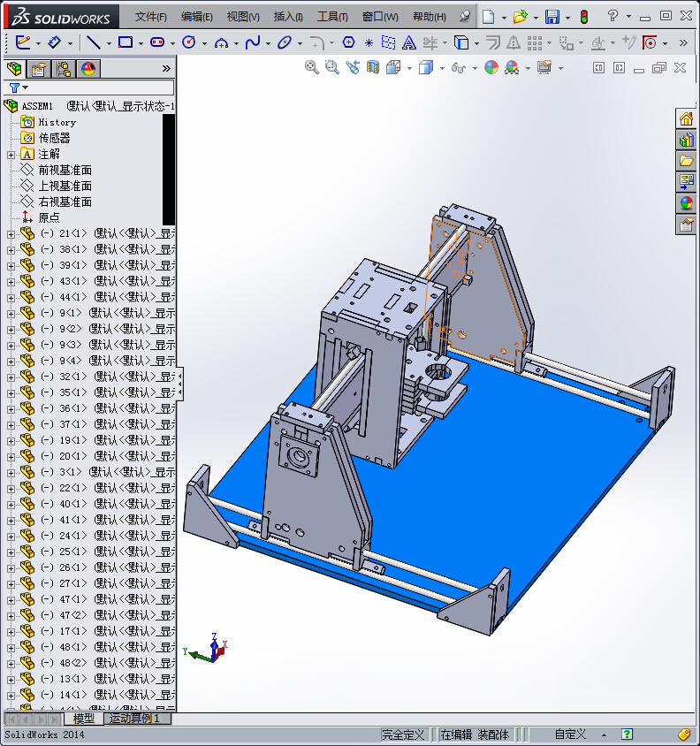The image size is (700, 746).
Task: Select the Line sketch tool
Action: tap(94, 42)
